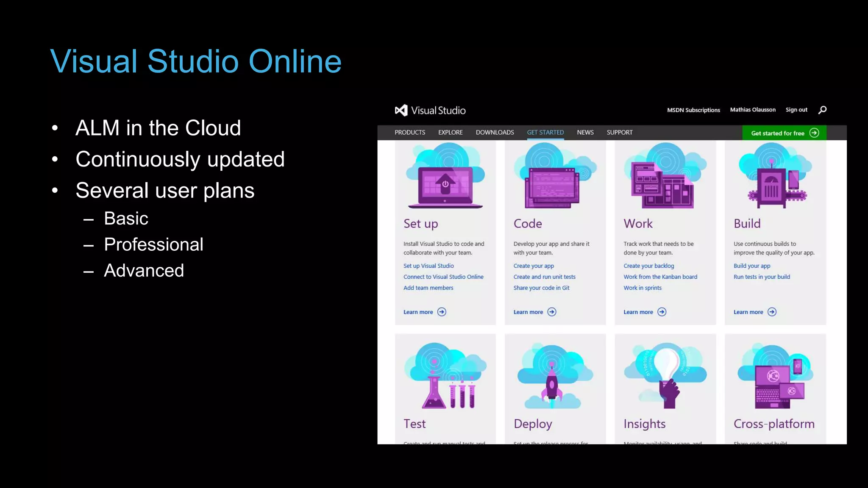Viewport: 868px width, 488px height.
Task: Click the Set up card heading
Action: pos(420,224)
